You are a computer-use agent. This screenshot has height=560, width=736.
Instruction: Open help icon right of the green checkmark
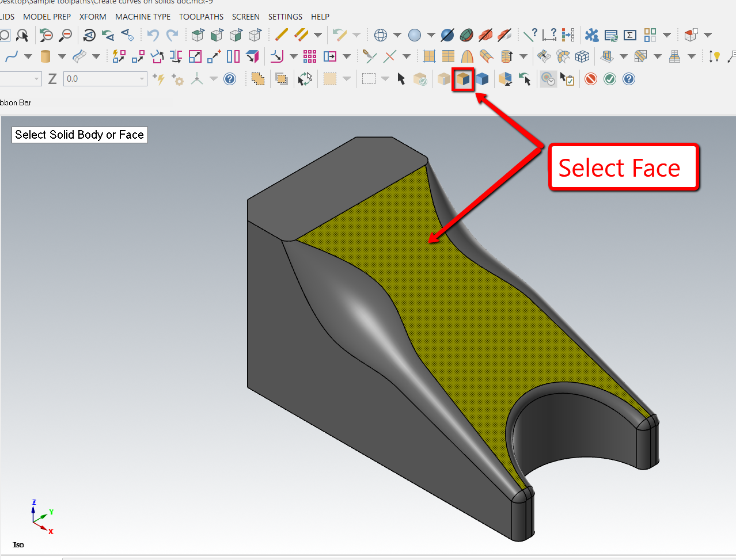click(629, 79)
